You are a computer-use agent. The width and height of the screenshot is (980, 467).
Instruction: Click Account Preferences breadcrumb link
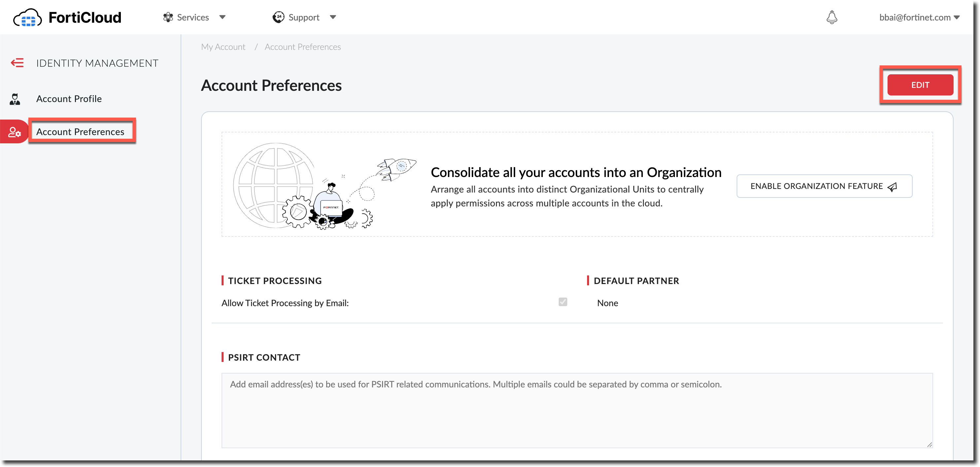click(x=302, y=47)
